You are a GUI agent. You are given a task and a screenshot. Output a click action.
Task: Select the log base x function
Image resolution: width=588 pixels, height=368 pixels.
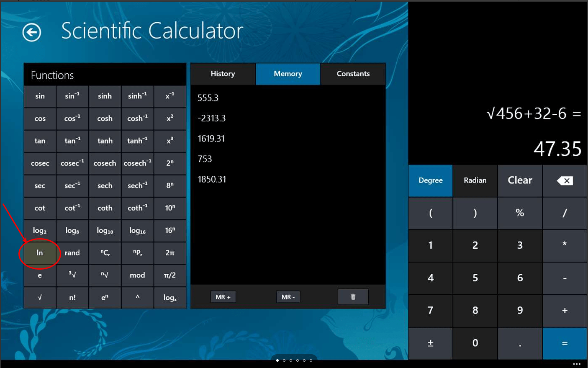point(170,297)
